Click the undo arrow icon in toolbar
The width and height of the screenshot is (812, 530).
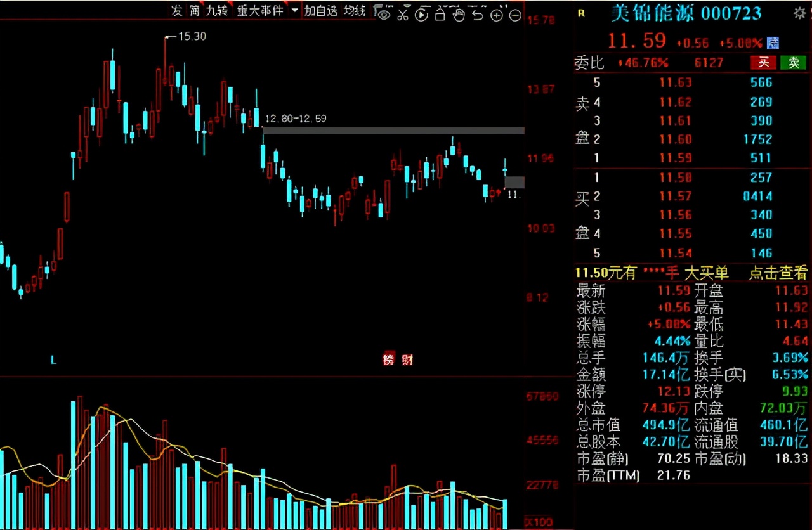(x=478, y=14)
